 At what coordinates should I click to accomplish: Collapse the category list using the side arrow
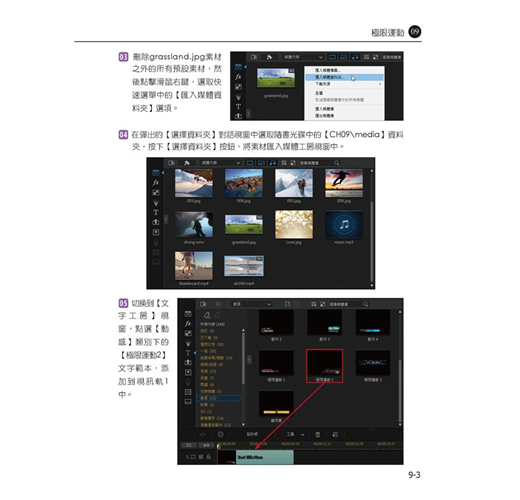coord(249,359)
